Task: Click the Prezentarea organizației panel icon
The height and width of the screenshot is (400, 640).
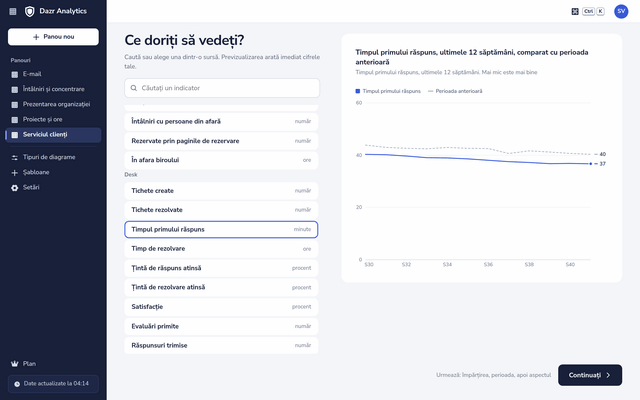Action: pyautogui.click(x=15, y=104)
